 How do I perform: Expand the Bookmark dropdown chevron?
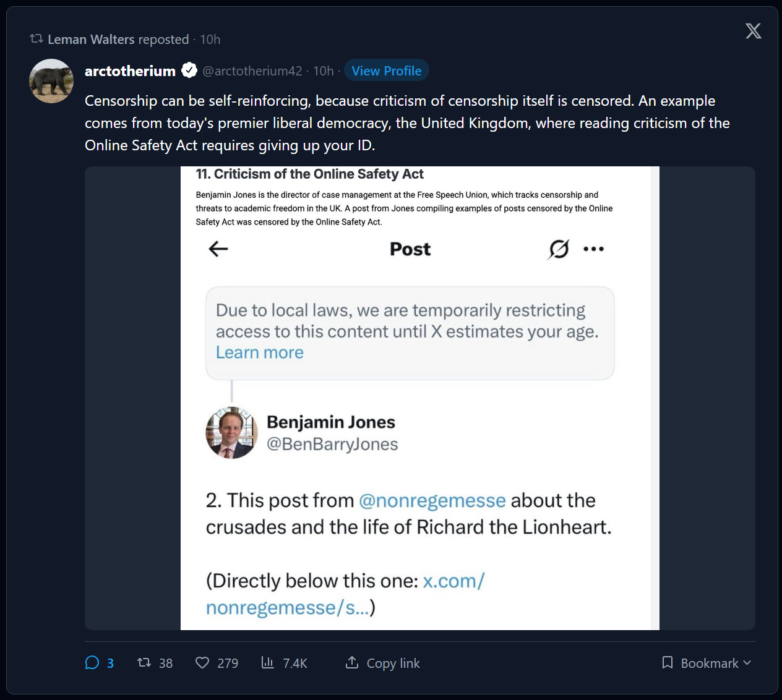pyautogui.click(x=747, y=663)
